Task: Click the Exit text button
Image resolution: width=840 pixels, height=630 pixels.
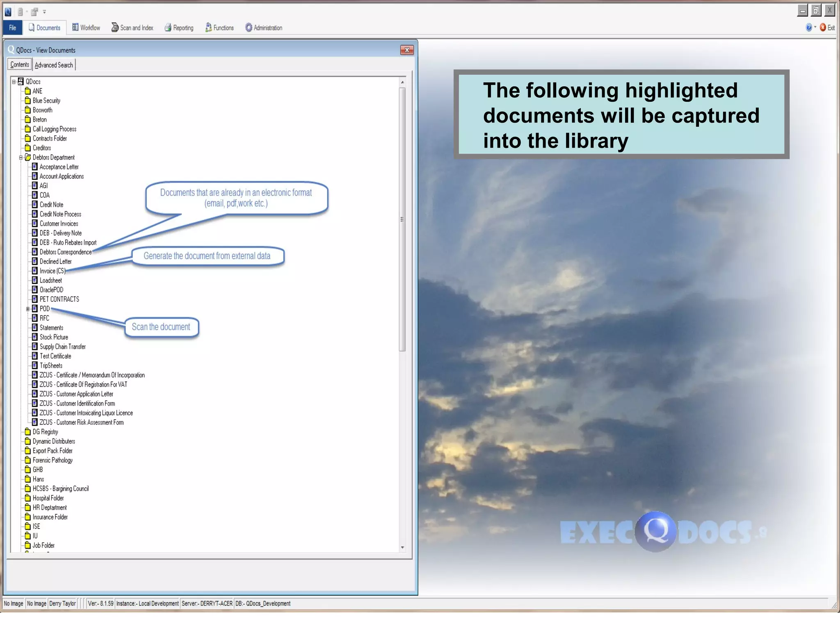Action: [x=831, y=27]
